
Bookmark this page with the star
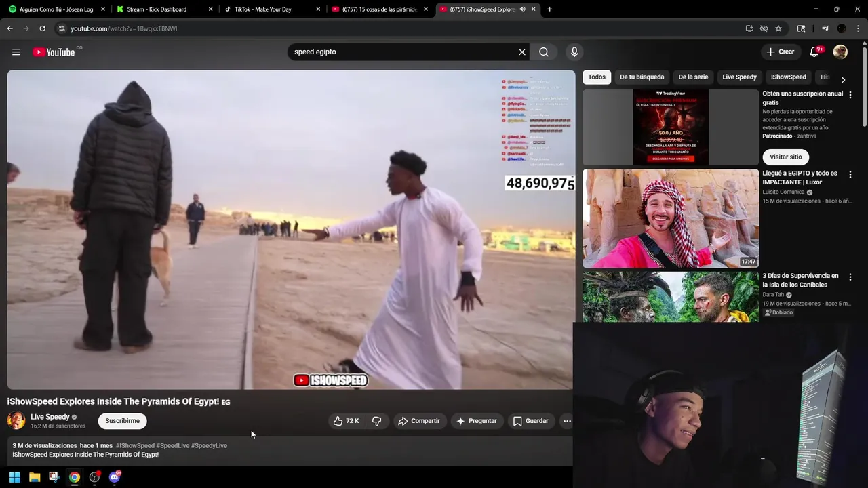tap(778, 28)
